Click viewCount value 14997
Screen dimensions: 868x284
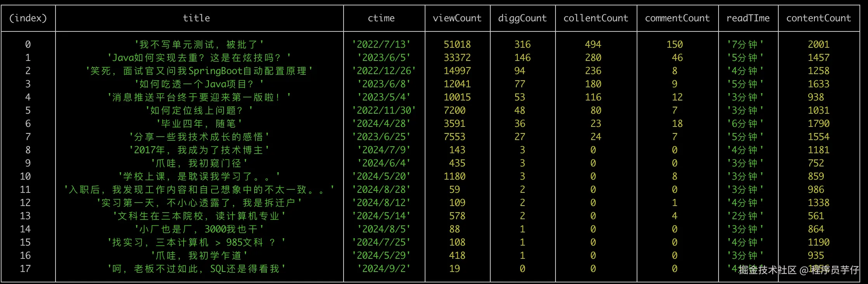tap(457, 71)
